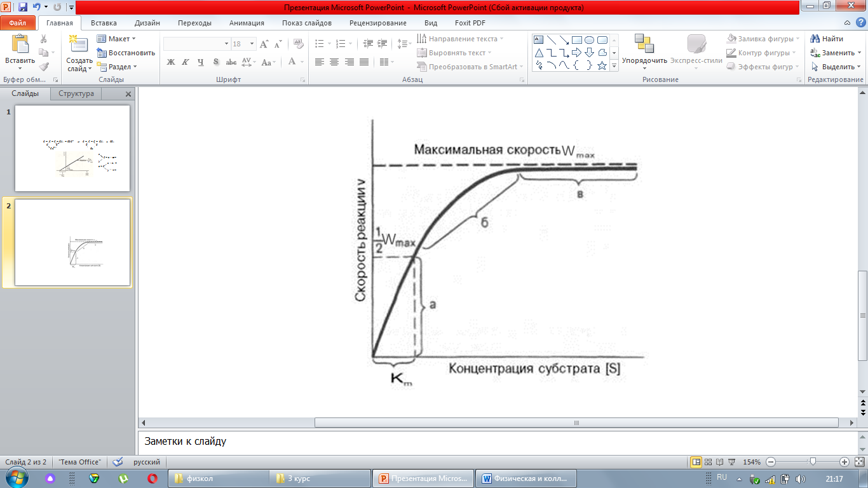Switch to Slide Sorter view in status bar
Image resolution: width=868 pixels, height=488 pixels.
pyautogui.click(x=708, y=462)
